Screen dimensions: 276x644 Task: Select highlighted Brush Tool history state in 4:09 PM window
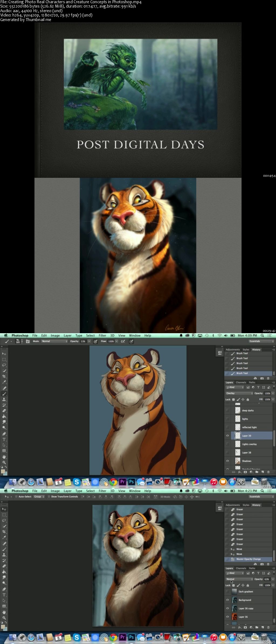click(248, 373)
